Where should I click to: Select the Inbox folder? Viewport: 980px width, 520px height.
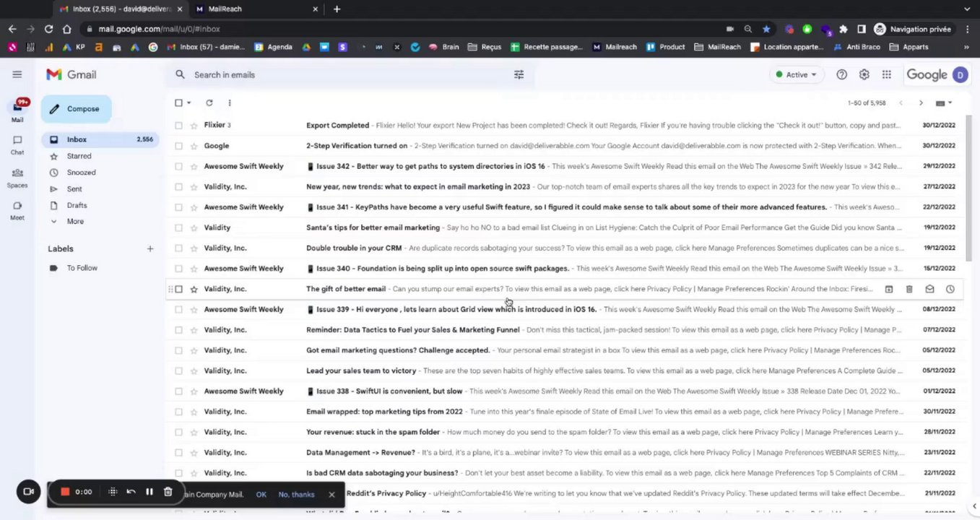101,139
